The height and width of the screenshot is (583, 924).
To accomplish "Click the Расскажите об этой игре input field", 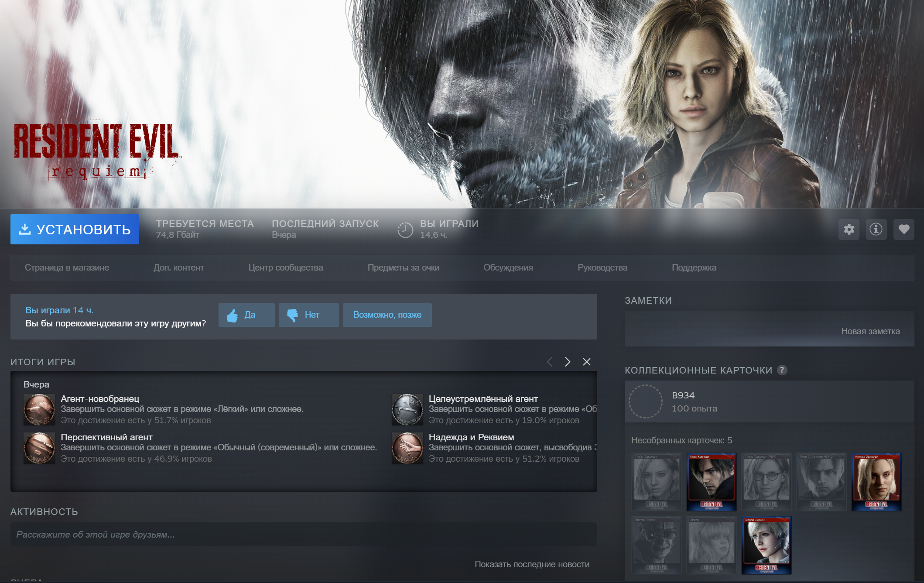I will pos(303,535).
